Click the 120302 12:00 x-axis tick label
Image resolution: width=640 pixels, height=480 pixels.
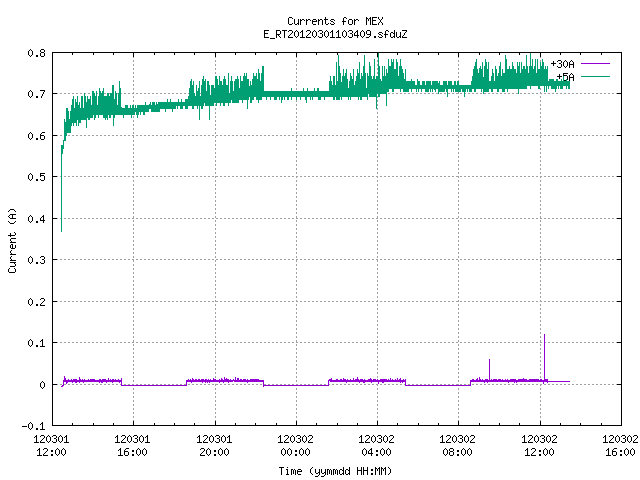[540, 446]
